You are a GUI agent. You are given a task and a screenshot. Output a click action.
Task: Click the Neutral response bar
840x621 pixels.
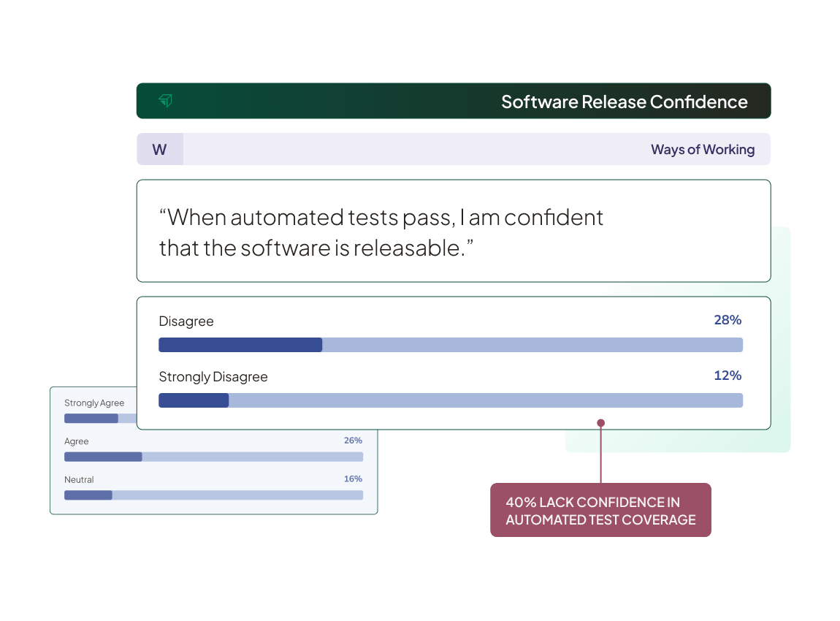point(213,495)
